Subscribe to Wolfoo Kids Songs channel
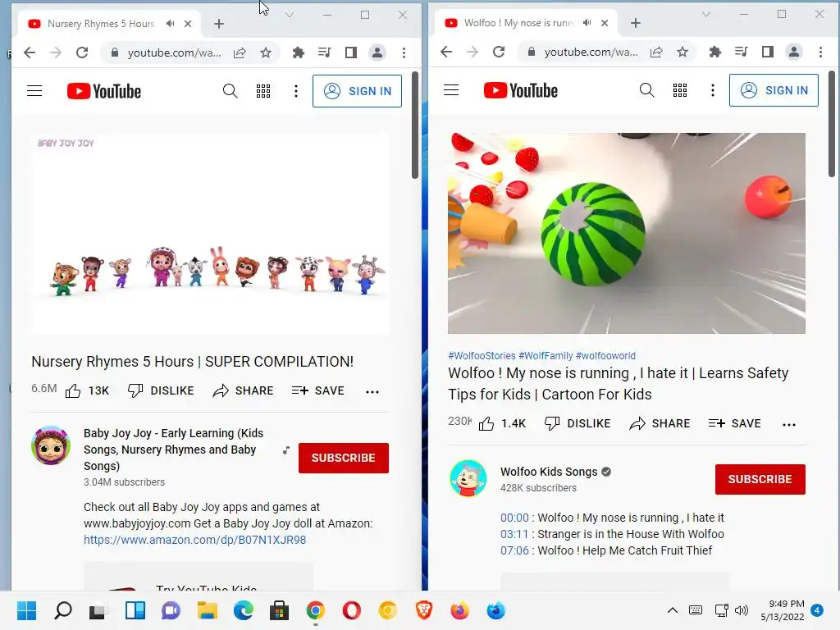This screenshot has height=630, width=840. [760, 479]
